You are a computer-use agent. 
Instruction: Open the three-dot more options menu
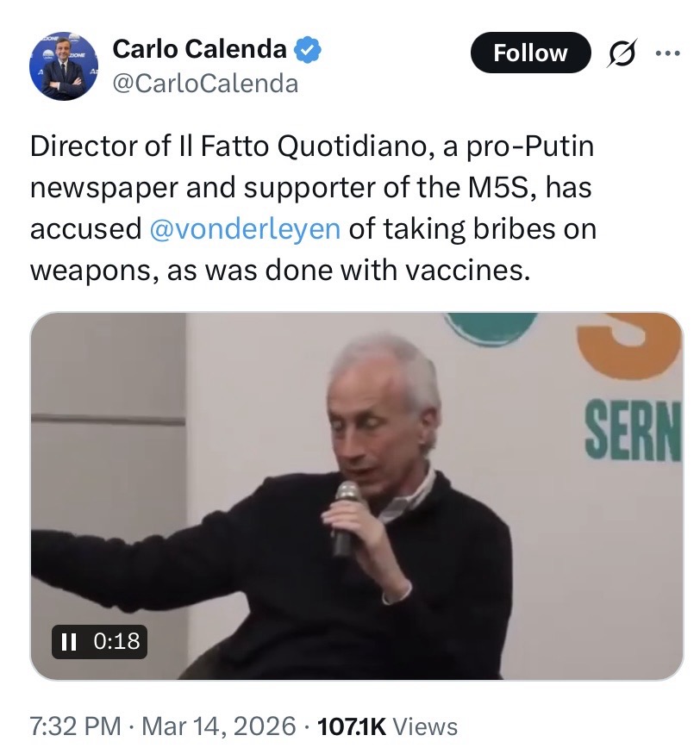667,53
